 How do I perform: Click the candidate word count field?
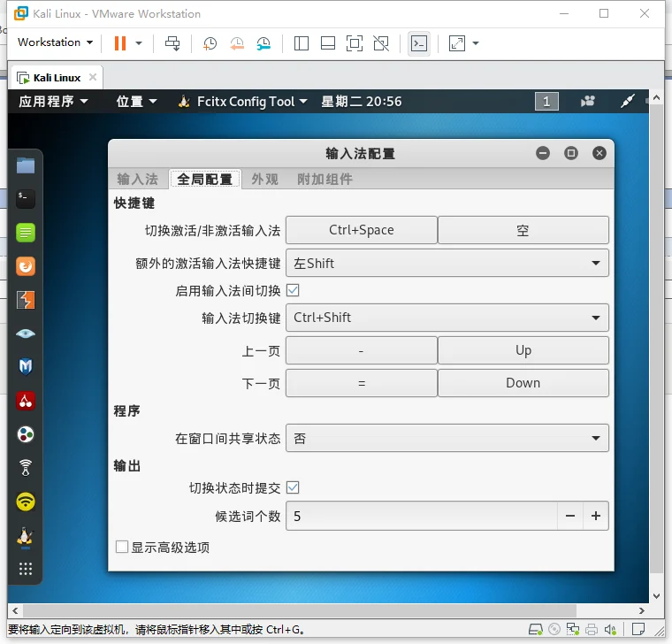coord(422,516)
